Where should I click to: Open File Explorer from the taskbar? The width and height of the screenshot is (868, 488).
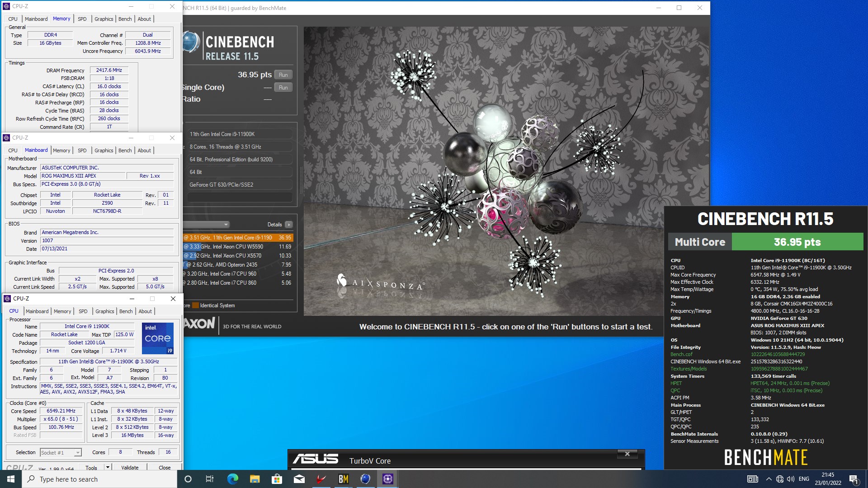click(255, 479)
